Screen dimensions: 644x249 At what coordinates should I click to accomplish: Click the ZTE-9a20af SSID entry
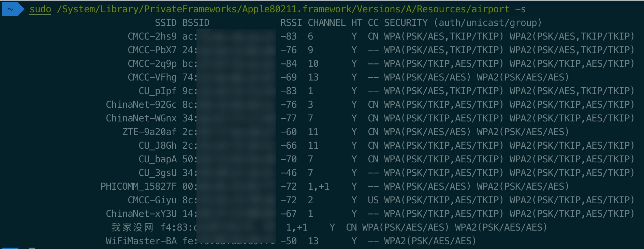[x=149, y=132]
